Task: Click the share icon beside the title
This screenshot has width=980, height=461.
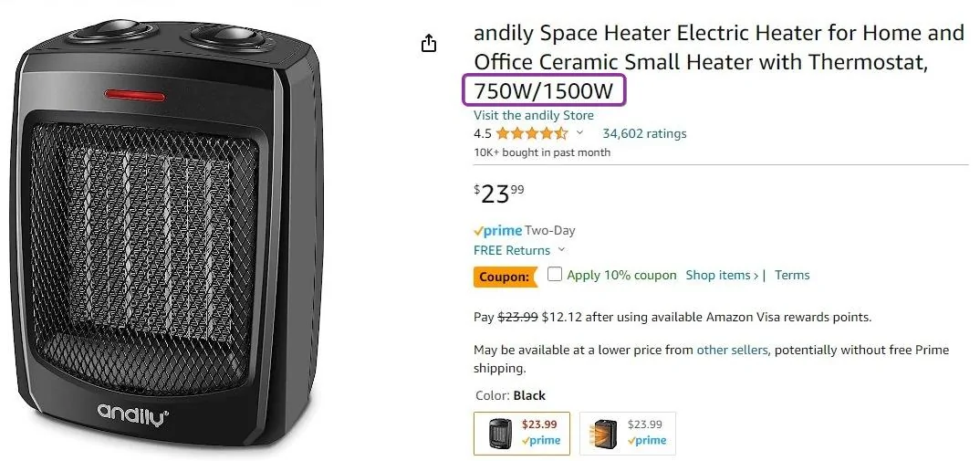Action: 429,43
